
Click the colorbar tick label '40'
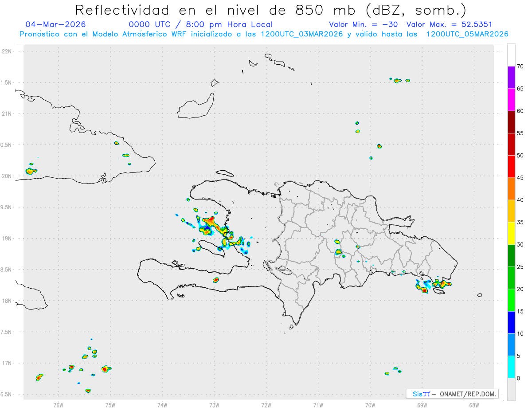520,200
